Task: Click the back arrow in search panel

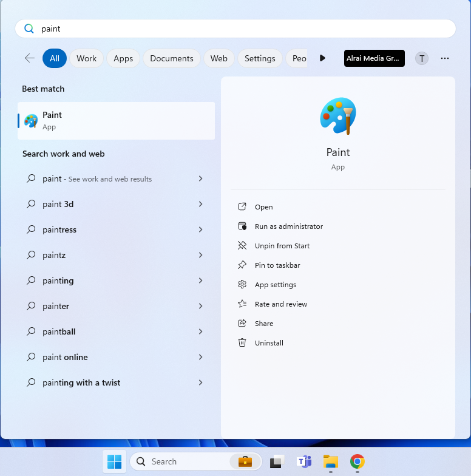Action: click(x=29, y=58)
